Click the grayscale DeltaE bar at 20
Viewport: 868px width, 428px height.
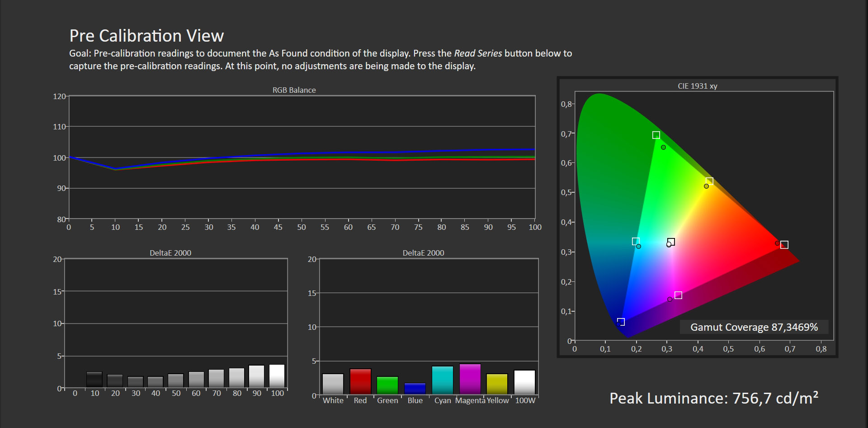point(115,381)
